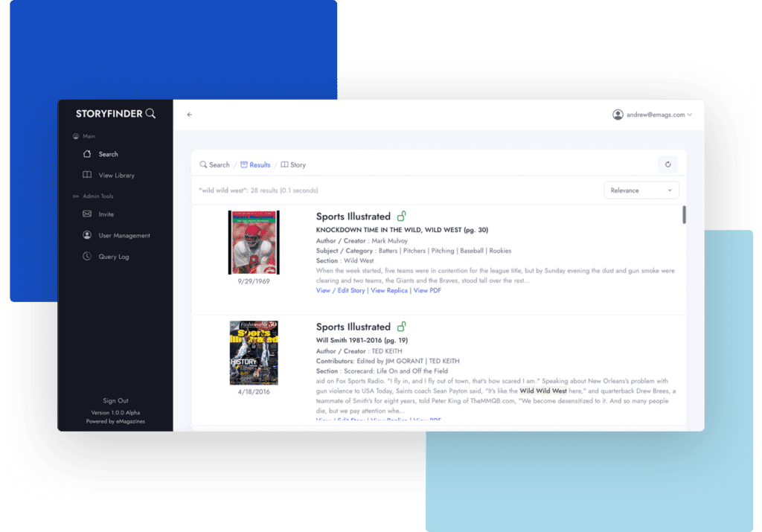Click the clock icon beside Query Log

87,256
